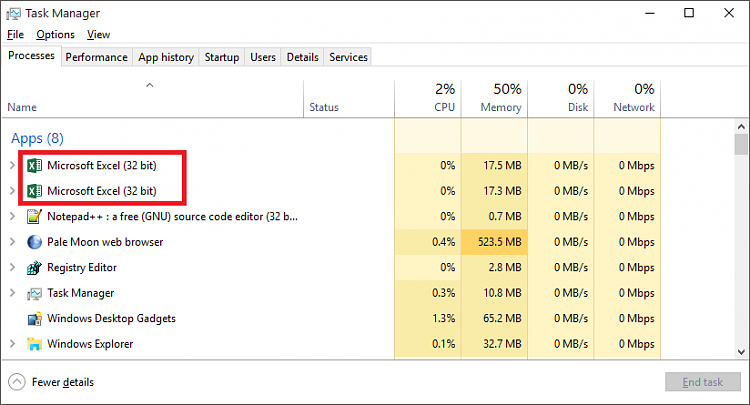Expand the Windows Explorer row

[x=12, y=344]
